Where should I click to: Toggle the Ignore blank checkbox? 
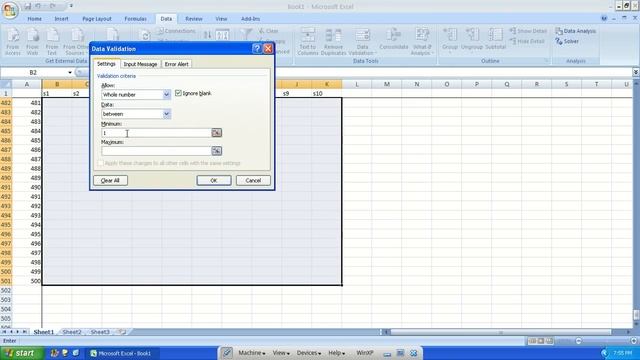tap(178, 93)
